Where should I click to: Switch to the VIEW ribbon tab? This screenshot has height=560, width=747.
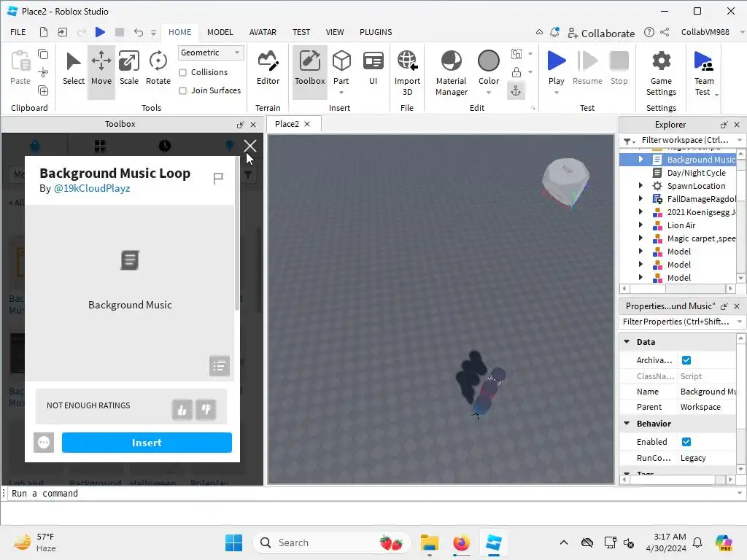(334, 32)
